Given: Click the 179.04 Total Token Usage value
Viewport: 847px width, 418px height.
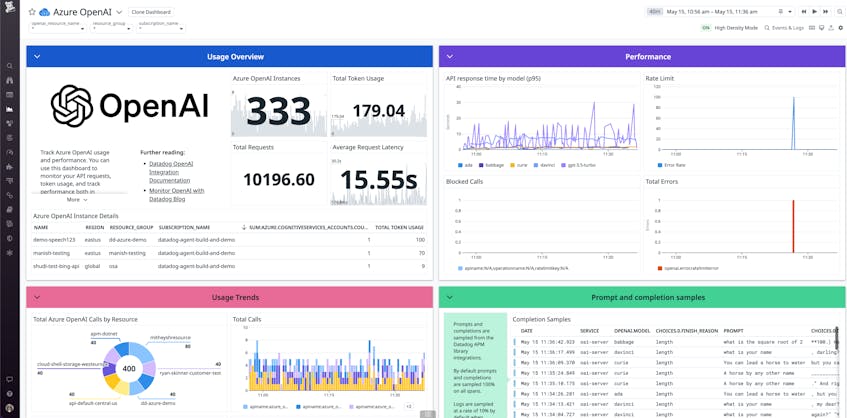Looking at the screenshot, I should (379, 111).
